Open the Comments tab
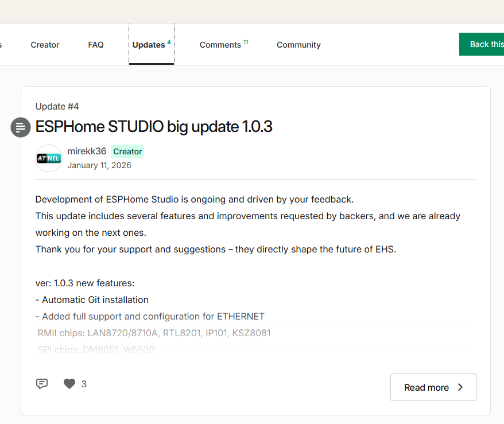The width and height of the screenshot is (504, 424). [224, 45]
